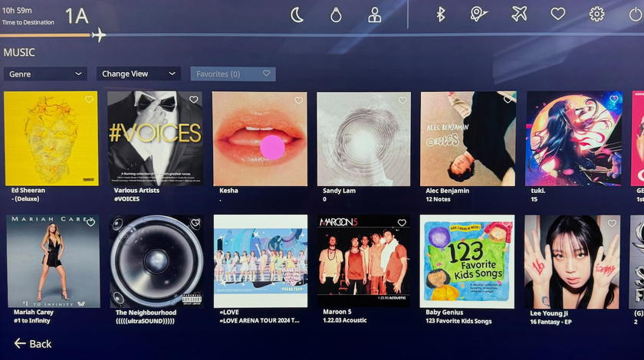Favorite the Ed Sheeran album heart

89,100
